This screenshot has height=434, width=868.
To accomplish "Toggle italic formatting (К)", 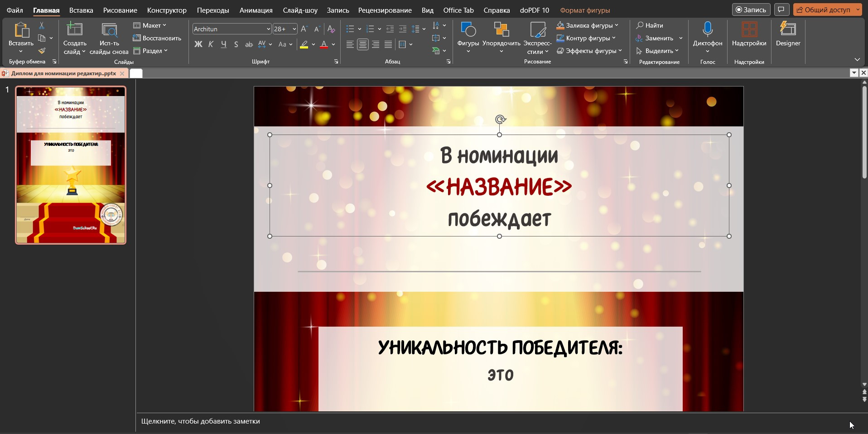I will point(211,44).
